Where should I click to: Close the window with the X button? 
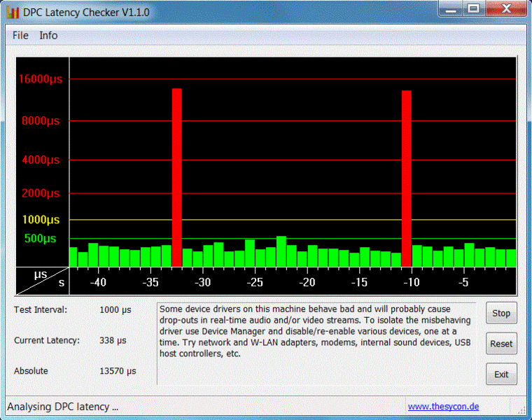[506, 9]
